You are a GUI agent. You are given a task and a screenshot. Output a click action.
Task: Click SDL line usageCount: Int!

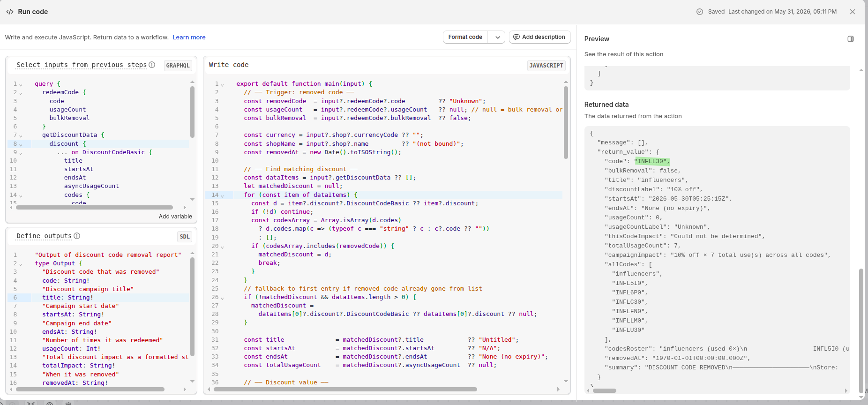click(71, 349)
